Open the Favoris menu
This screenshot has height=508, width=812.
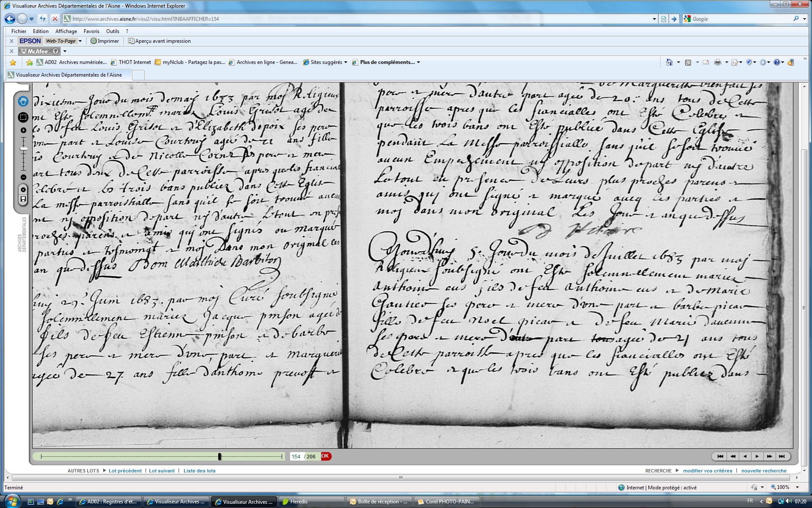tap(91, 31)
